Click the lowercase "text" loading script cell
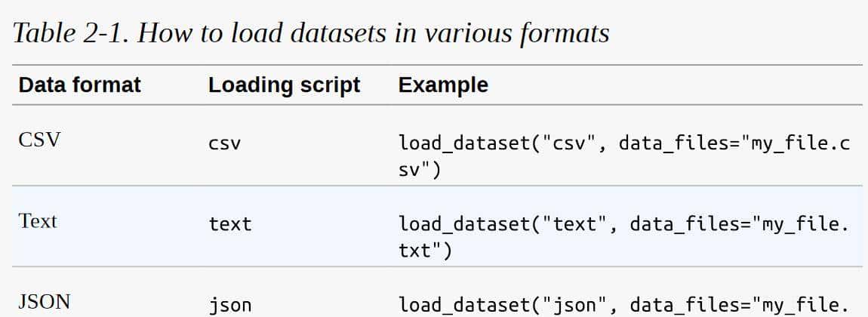 229,224
